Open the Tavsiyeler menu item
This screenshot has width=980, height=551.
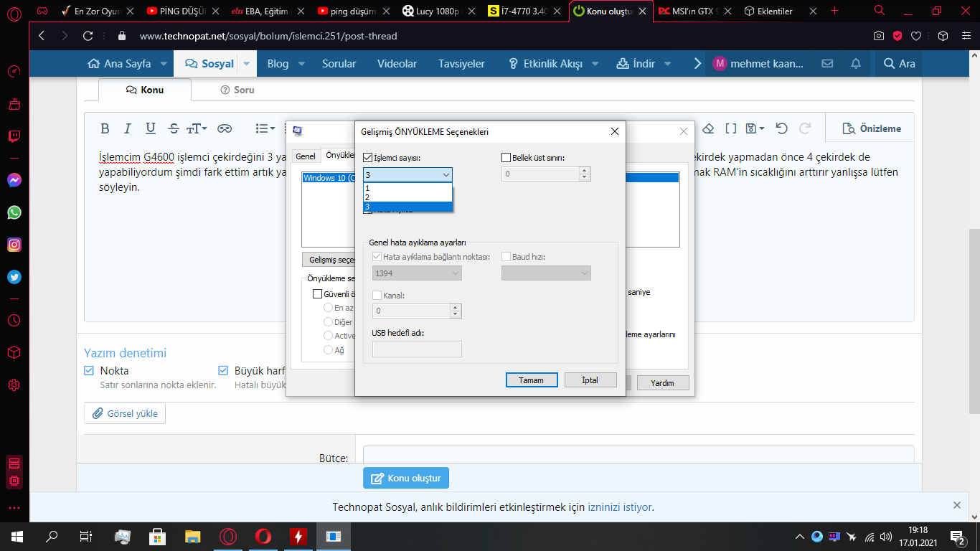coord(461,64)
